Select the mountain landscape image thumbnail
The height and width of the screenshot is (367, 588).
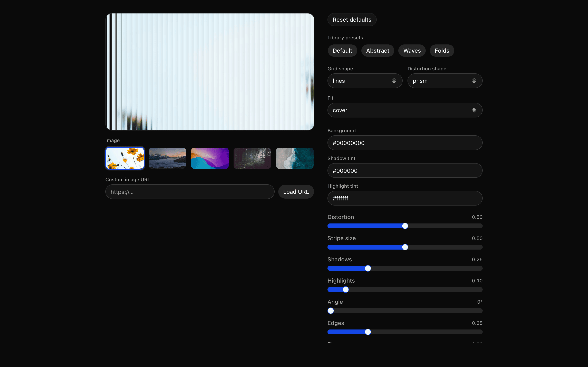pos(167,158)
